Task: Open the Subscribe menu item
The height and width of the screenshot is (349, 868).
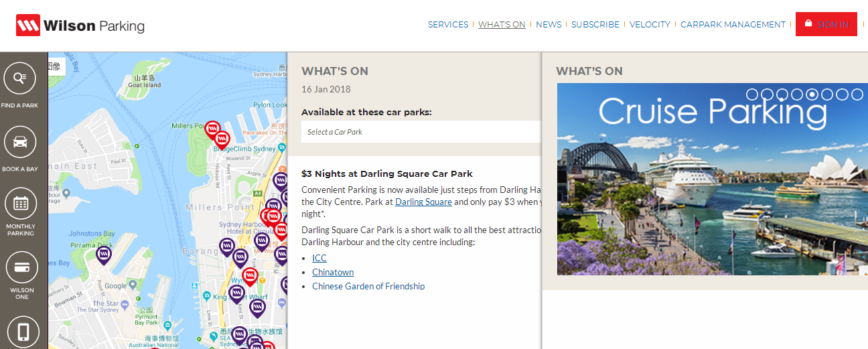Action: point(595,24)
